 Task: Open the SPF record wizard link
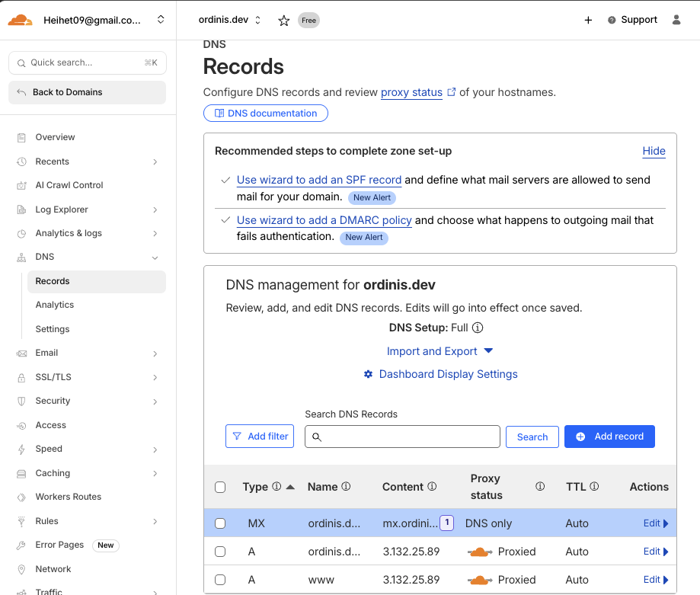click(318, 180)
